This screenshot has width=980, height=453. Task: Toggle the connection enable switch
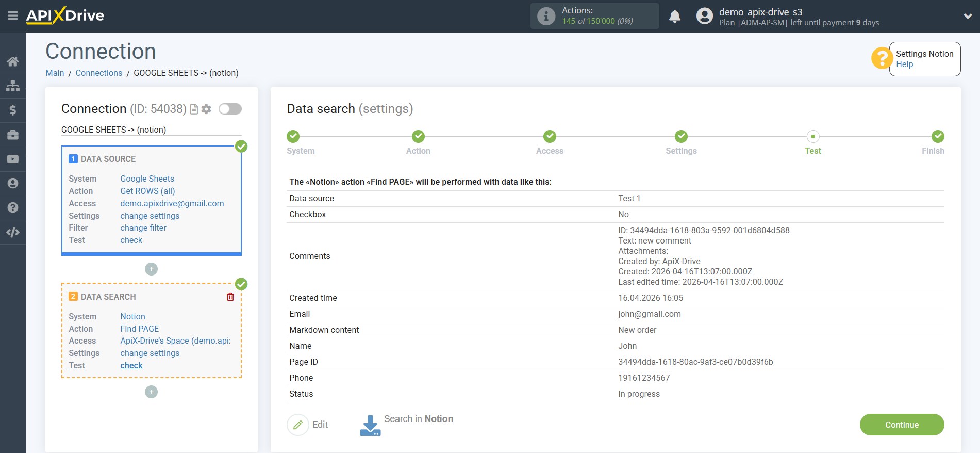230,109
